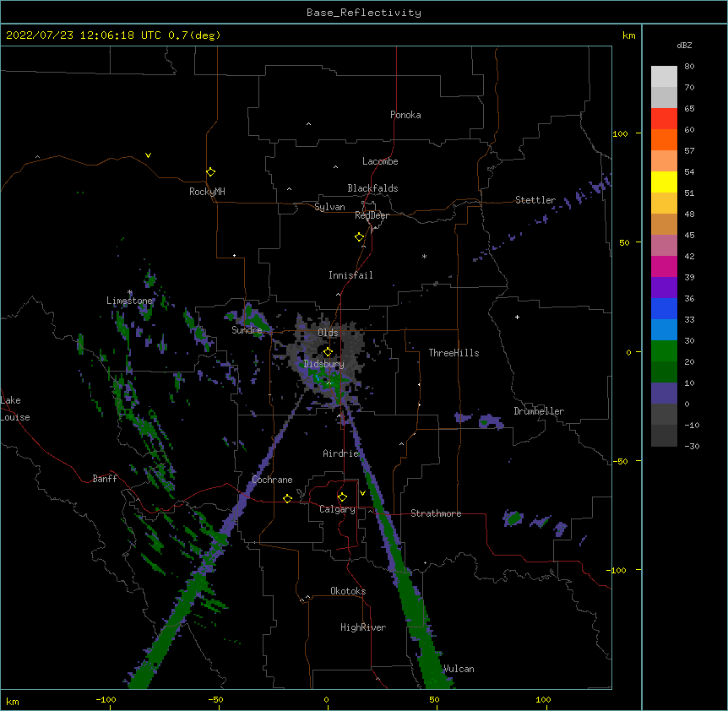Image resolution: width=728 pixels, height=711 pixels.
Task: Click the yellow diamond marker under Olds
Action: (x=328, y=352)
